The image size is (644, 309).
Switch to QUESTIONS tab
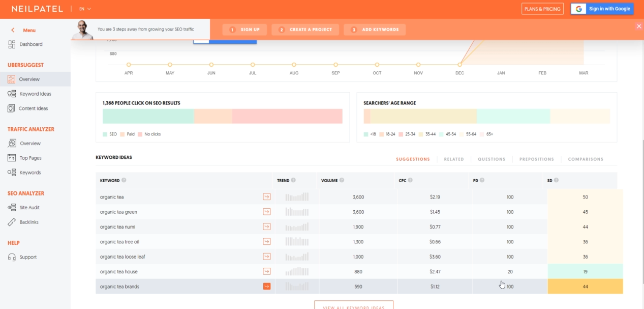click(x=492, y=159)
